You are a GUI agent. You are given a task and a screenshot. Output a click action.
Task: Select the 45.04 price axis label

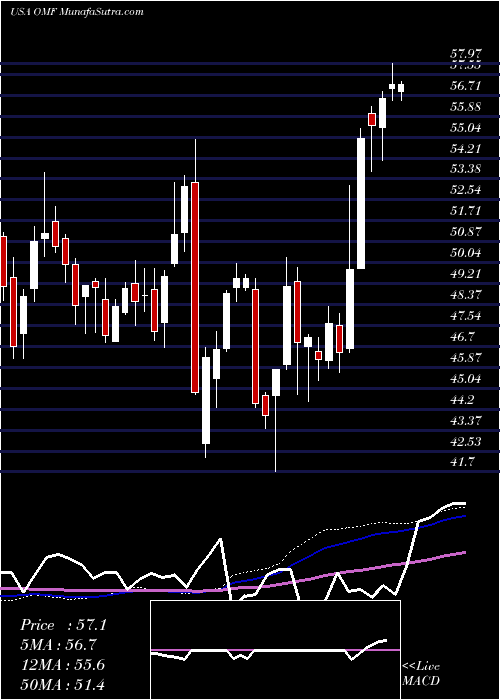tap(466, 379)
